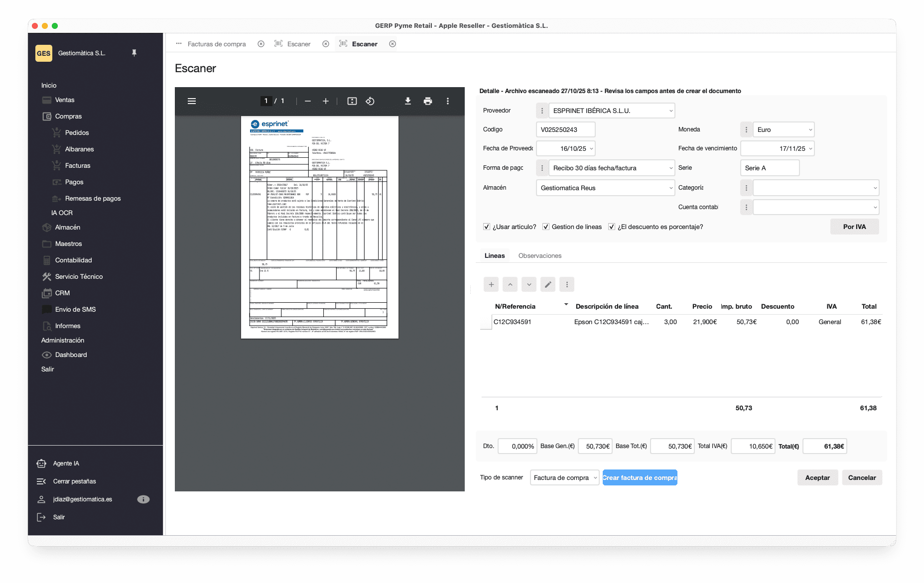The width and height of the screenshot is (924, 583).
Task: Click the Codigo input field
Action: click(x=565, y=129)
